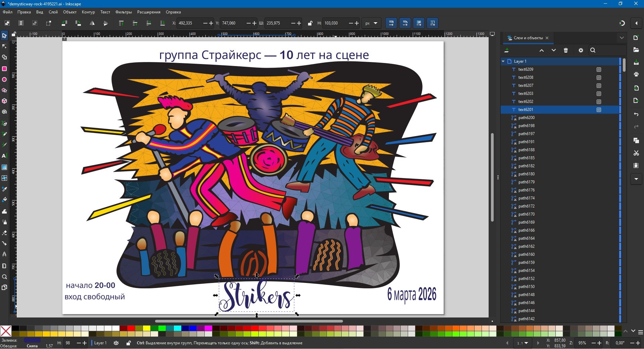Open the Контур menu
644x349 pixels.
[88, 12]
